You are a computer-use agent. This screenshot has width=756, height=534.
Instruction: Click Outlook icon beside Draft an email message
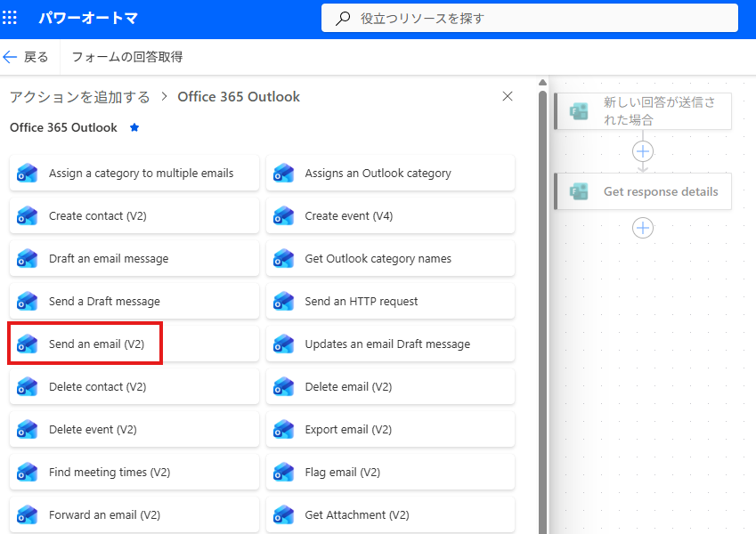(x=27, y=258)
